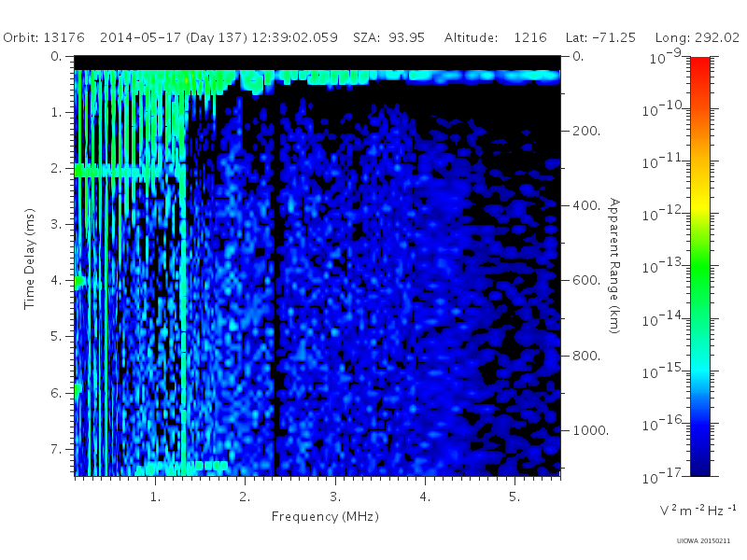Click the '7.' time delay tick label
Image resolution: width=747 pixels, height=560 pixels.
(56, 449)
